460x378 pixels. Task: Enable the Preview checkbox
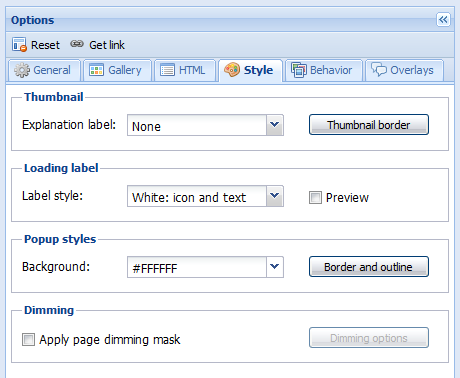click(x=315, y=197)
